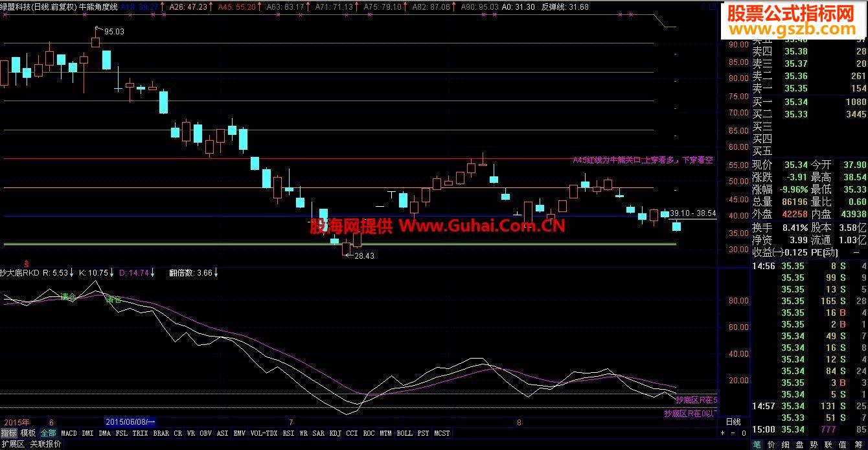Select the VR indicator
The width and height of the screenshot is (868, 450).
(x=191, y=432)
